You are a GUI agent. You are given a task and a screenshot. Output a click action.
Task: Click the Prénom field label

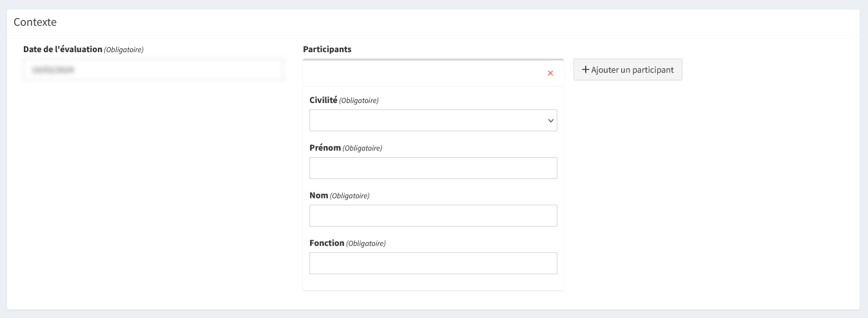(x=325, y=148)
